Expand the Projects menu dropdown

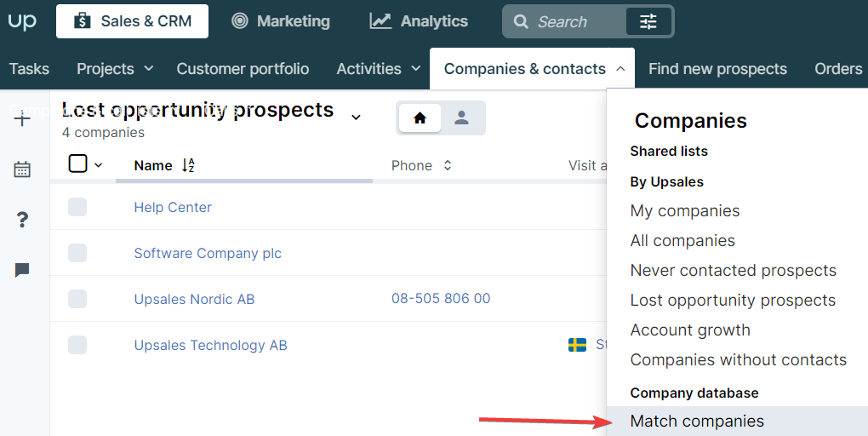148,69
